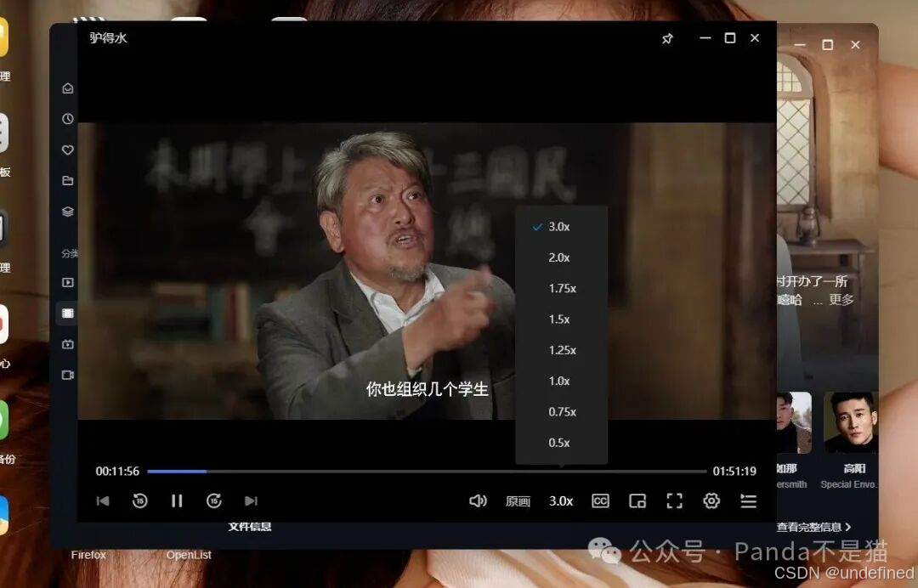Click 更多 to expand description in background window
Screen dimensions: 918x588
coord(841,300)
